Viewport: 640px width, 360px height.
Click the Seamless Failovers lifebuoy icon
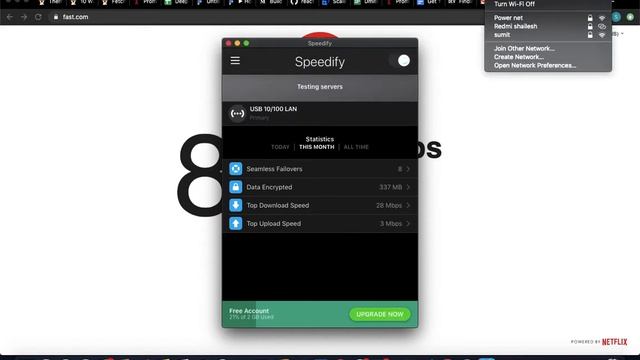click(x=236, y=169)
